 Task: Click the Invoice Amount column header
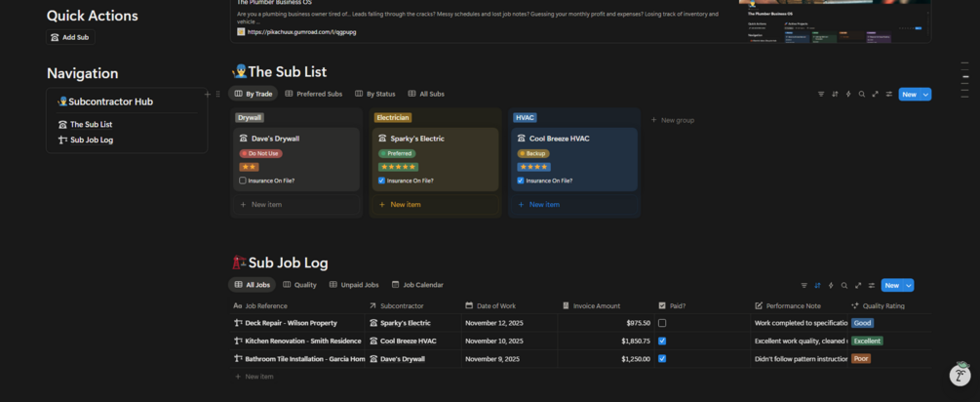596,305
